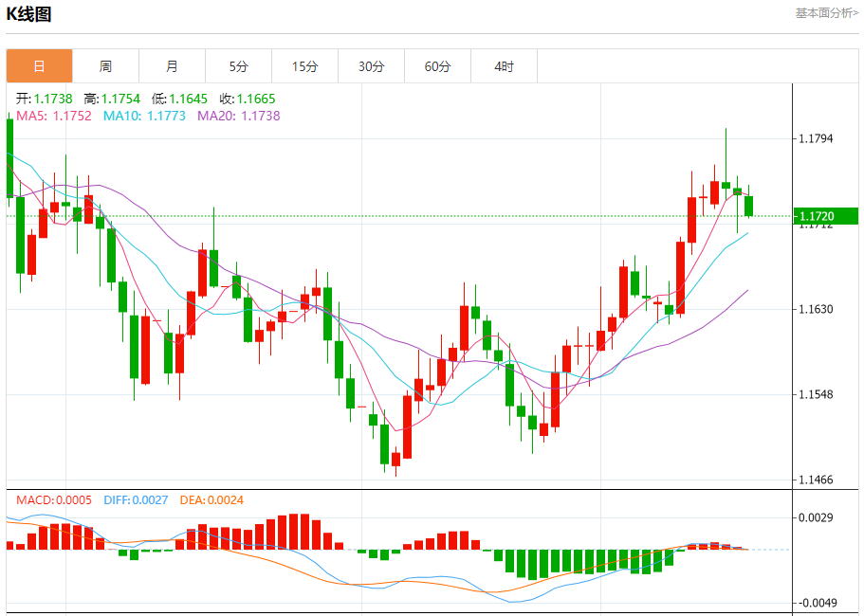Screen dimensions: 864x616
Task: Switch to the 周 weekly tab
Action: (x=105, y=66)
